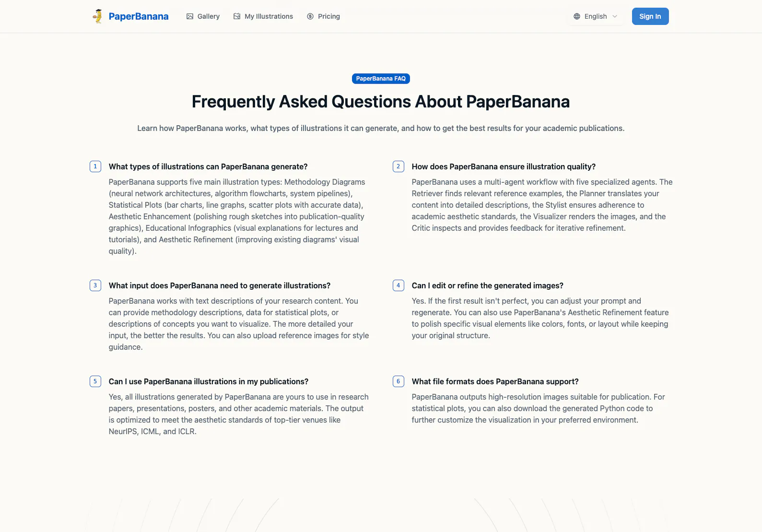Open the English language dropdown chevron
This screenshot has width=762, height=532.
pyautogui.click(x=615, y=16)
